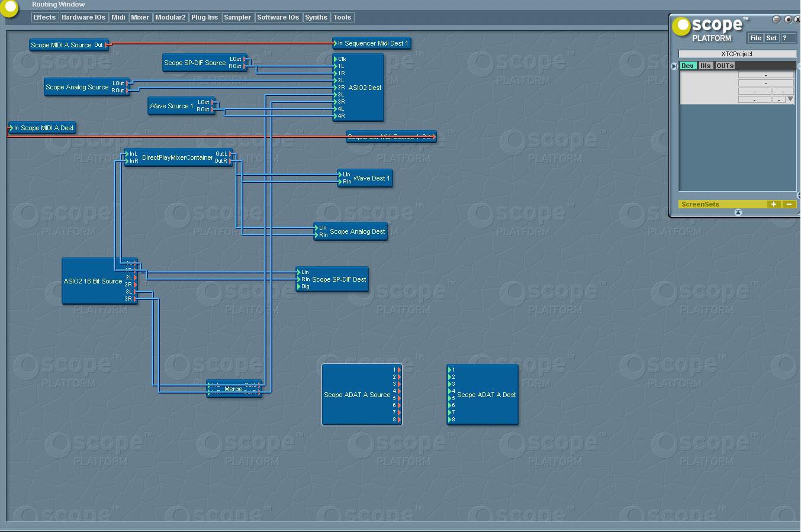The width and height of the screenshot is (801, 532).
Task: Click the dot round button in Scope Platform titlebar
Action: (x=788, y=20)
